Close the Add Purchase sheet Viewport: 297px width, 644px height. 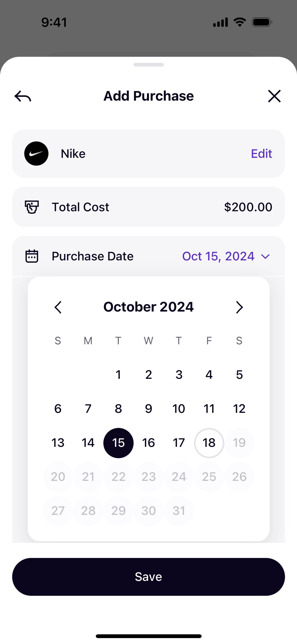[x=274, y=96]
